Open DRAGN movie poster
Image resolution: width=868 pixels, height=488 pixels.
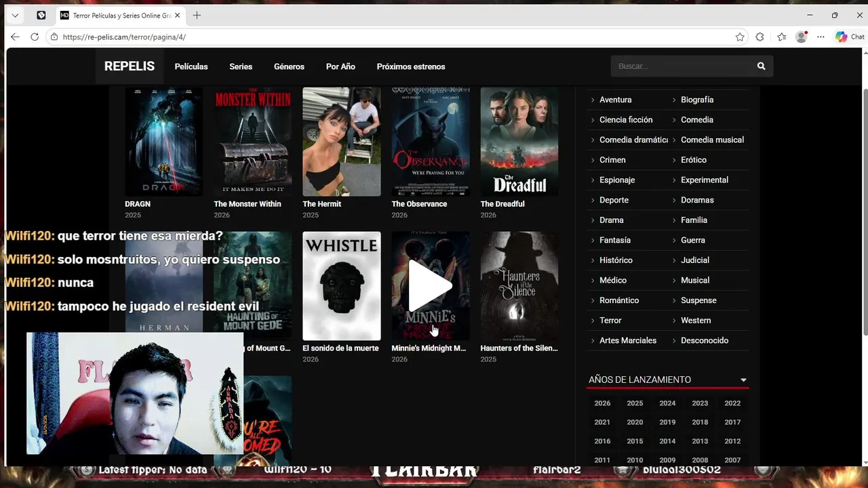click(x=163, y=142)
